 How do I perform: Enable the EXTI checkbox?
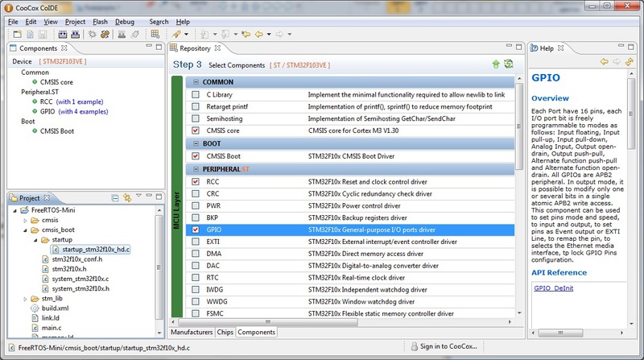(x=196, y=242)
